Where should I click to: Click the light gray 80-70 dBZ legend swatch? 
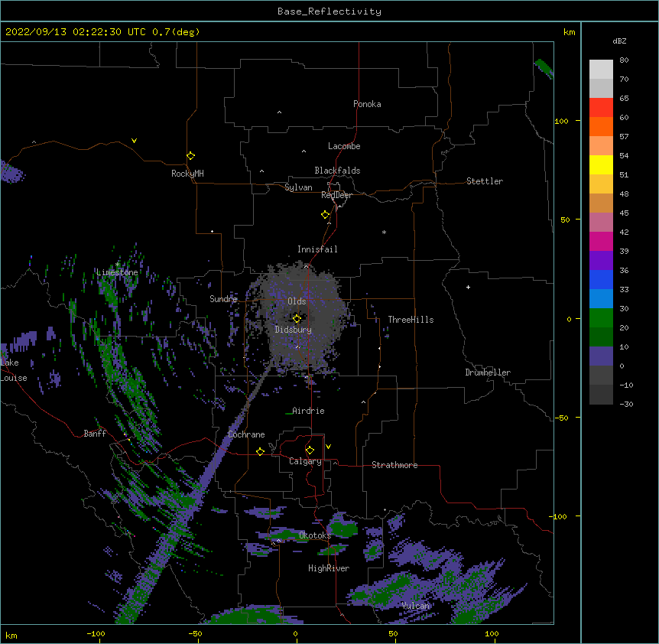[601, 69]
